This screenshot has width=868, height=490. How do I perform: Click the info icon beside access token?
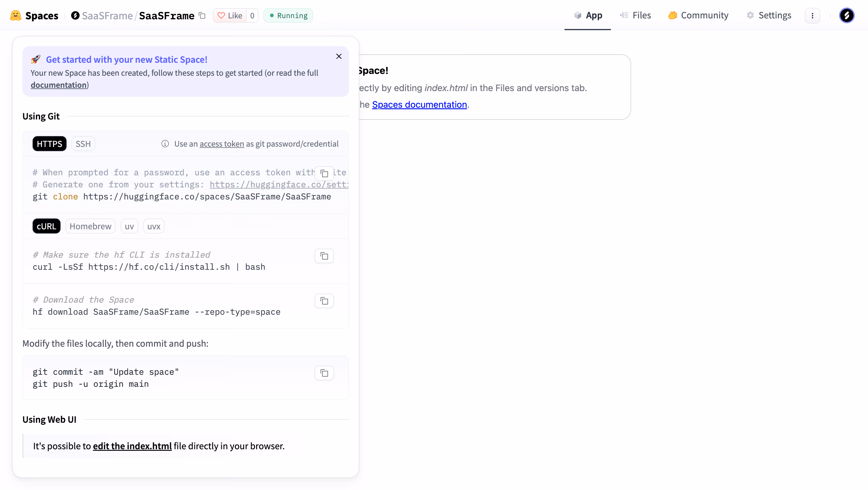point(165,144)
